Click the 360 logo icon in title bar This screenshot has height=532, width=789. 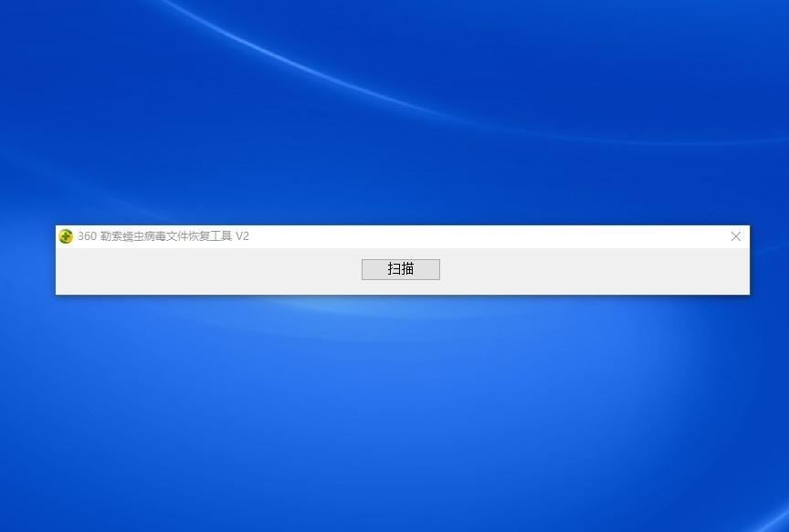click(x=66, y=236)
